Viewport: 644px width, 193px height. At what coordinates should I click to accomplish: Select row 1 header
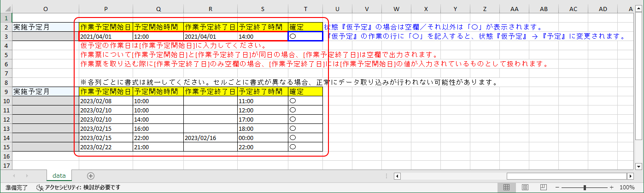pos(6,18)
